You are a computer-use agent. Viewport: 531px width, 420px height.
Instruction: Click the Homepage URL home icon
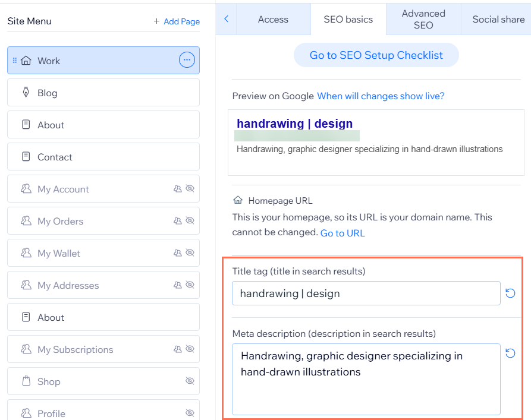tap(237, 200)
